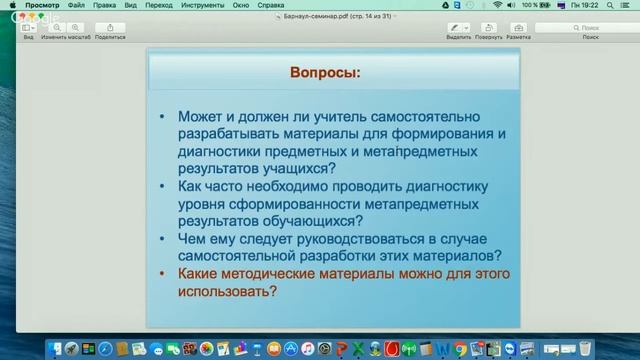Open the Apple menu
Viewport: 640px width, 360px height.
pyautogui.click(x=13, y=5)
